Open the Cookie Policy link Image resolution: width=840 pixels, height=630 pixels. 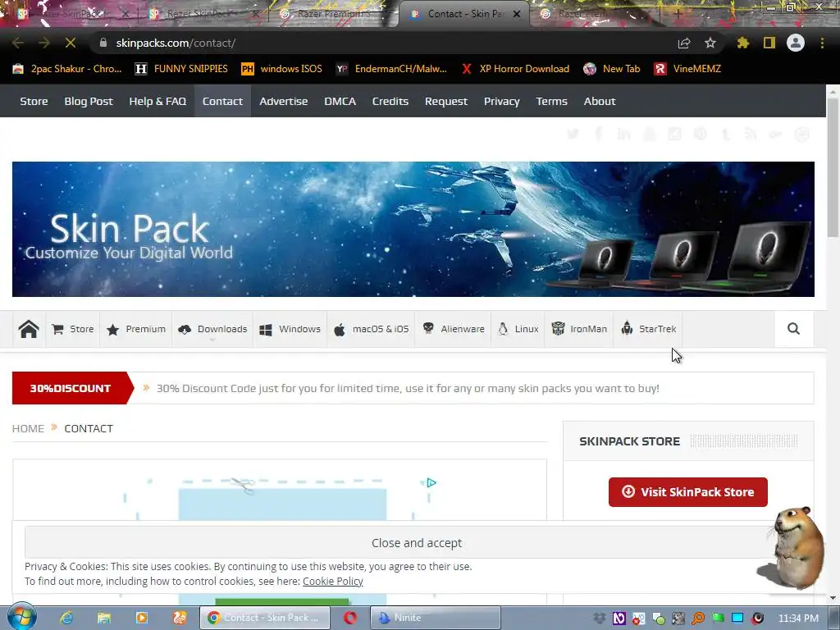(x=333, y=581)
